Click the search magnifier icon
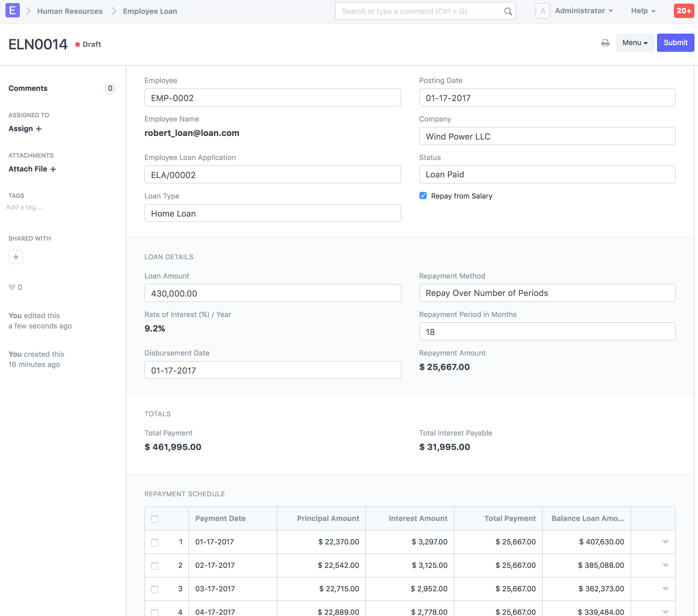The image size is (698, 616). click(x=508, y=11)
